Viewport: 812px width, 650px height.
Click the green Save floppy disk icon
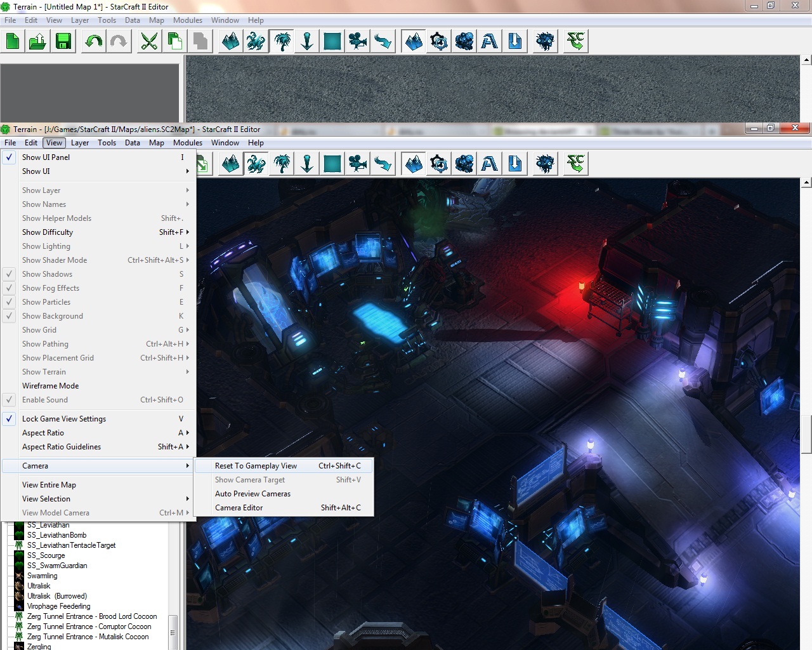pyautogui.click(x=63, y=42)
